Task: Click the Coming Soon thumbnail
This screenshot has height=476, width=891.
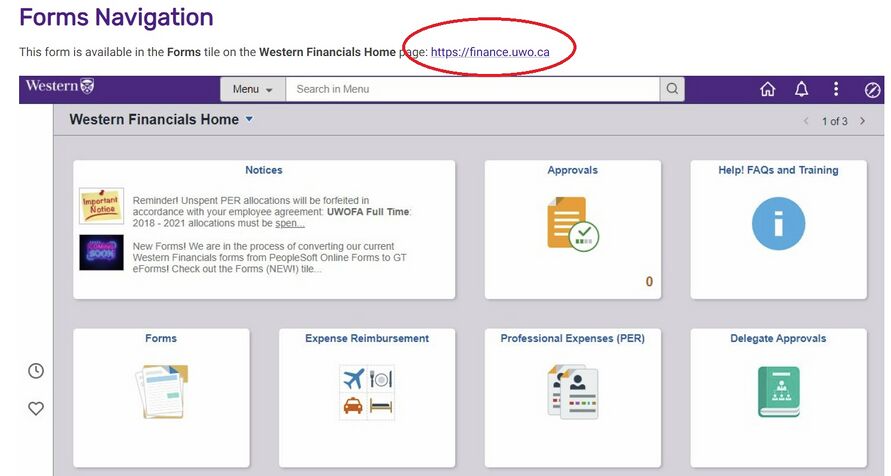Action: tap(101, 252)
